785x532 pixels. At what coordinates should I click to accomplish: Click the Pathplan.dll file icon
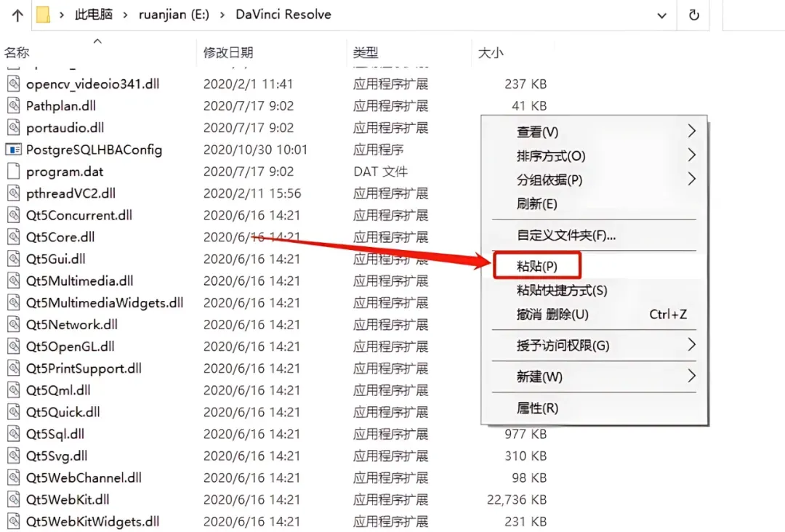[14, 105]
